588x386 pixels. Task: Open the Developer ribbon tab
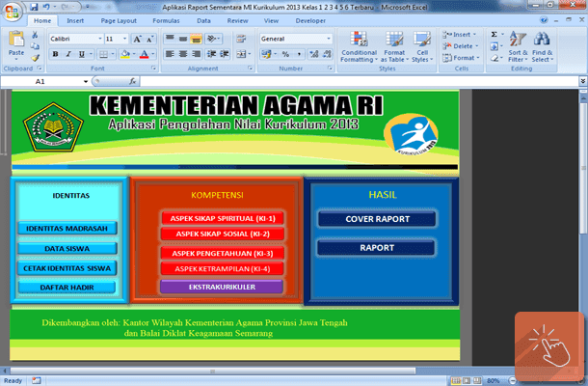pyautogui.click(x=310, y=20)
